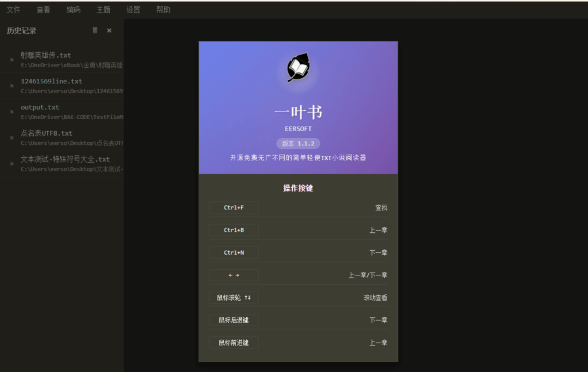Remove 点名表UTF8.txt via its x icon

click(11, 137)
